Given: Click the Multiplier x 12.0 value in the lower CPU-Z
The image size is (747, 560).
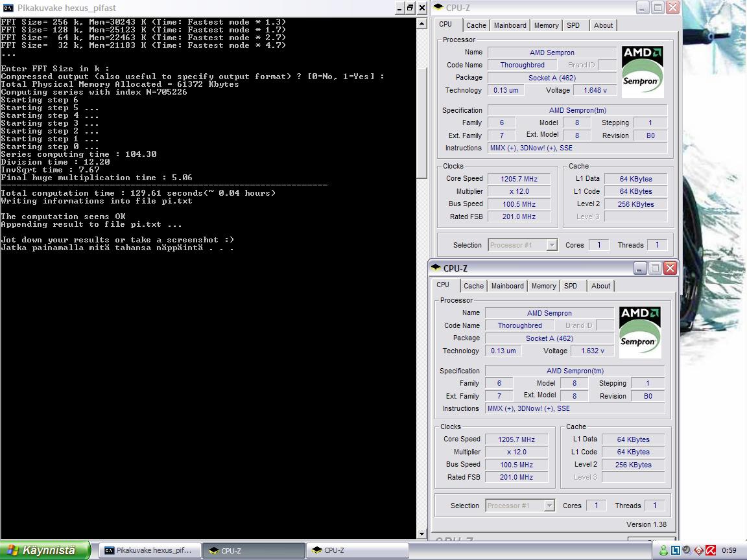Looking at the screenshot, I should (x=516, y=452).
